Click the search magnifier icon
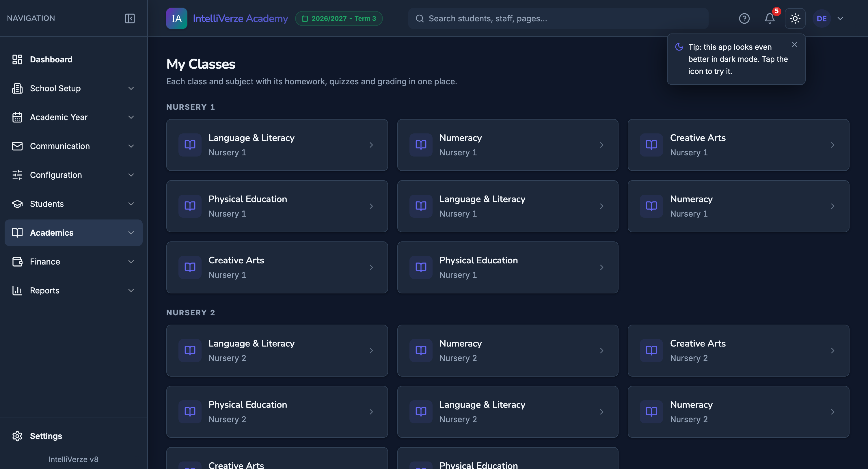Screen dimensions: 868x469 tap(420, 18)
